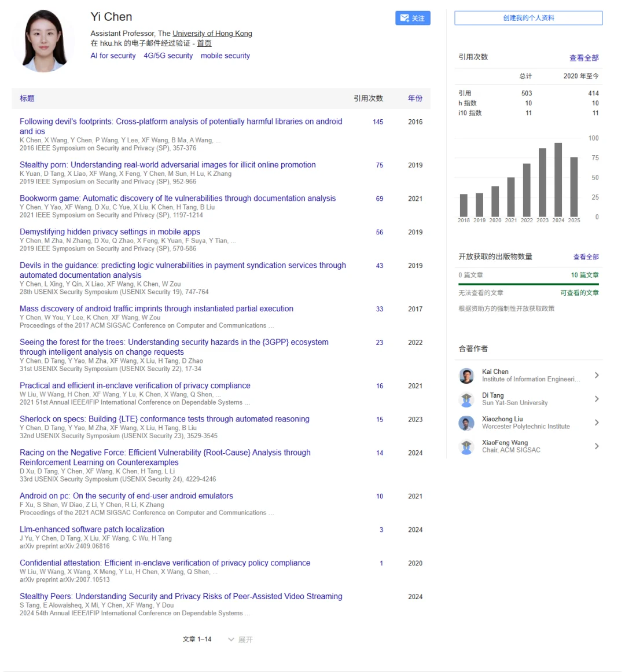Click the 2024 citation bar
Viewport: 625px width, 672px height.
click(558, 180)
